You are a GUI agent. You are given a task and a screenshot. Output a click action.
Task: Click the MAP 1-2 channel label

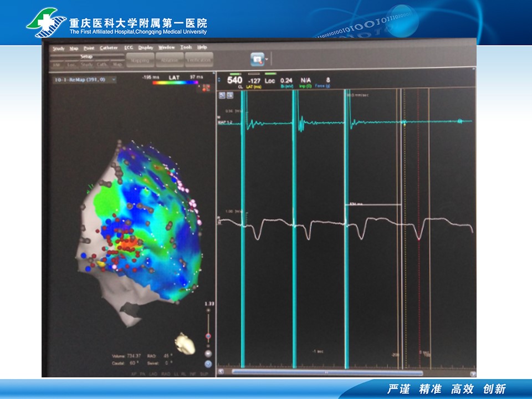click(x=224, y=122)
